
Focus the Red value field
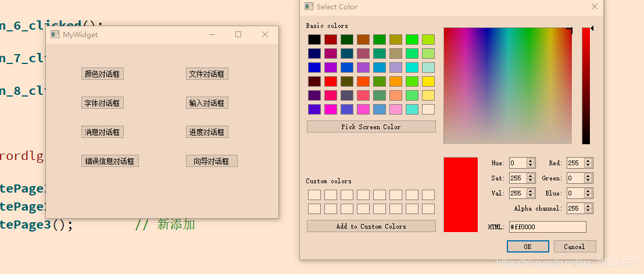[576, 163]
